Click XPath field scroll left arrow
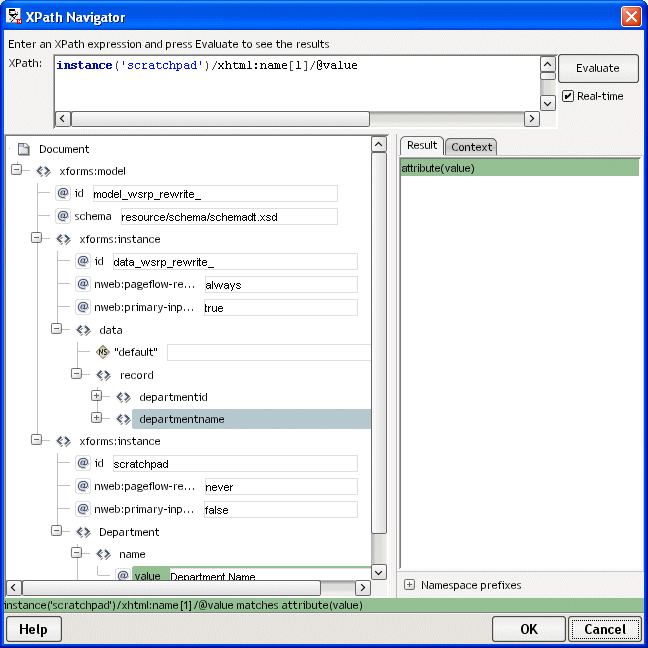This screenshot has height=648, width=648. (x=63, y=119)
